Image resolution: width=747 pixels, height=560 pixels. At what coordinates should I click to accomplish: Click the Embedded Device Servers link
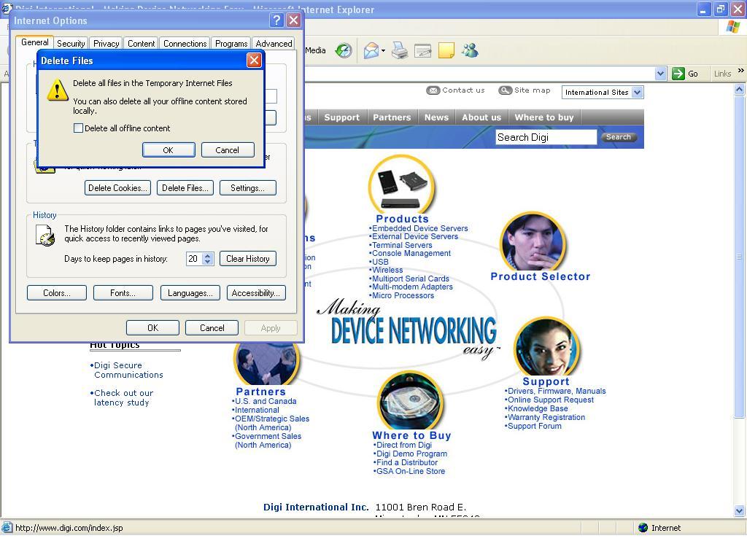[x=420, y=228]
